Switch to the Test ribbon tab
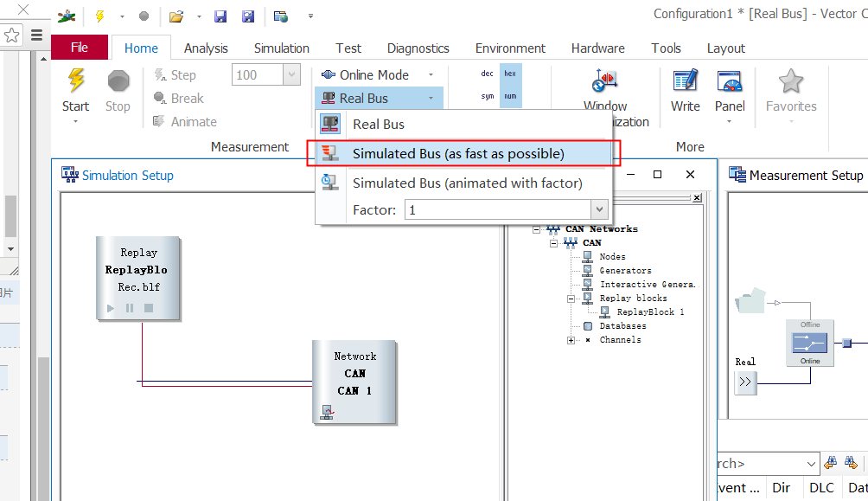Viewport: 868px width, 501px height. 348,48
